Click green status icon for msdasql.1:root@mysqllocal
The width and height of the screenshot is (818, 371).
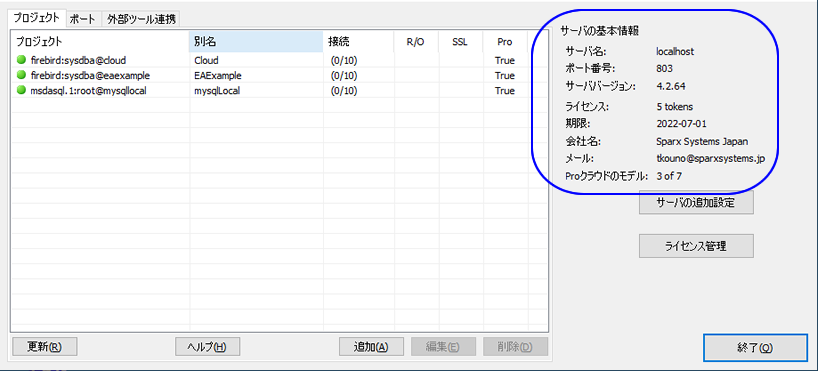[x=21, y=90]
